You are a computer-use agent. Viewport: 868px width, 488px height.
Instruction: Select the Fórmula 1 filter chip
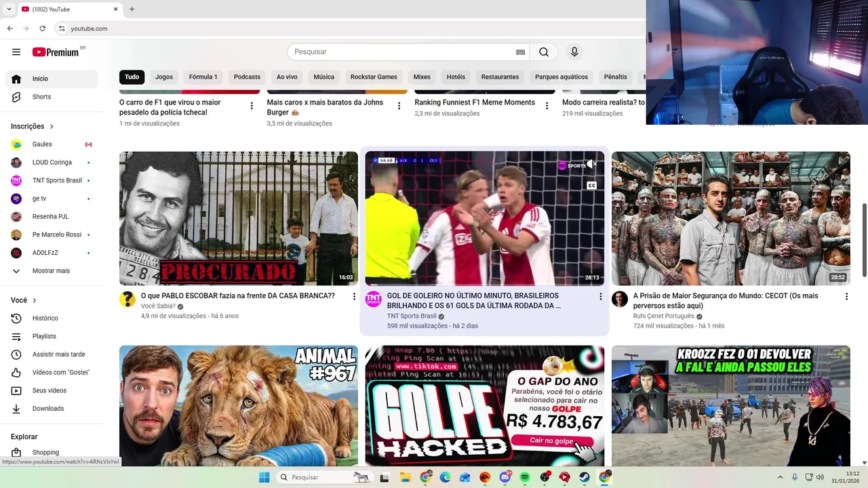coord(203,77)
